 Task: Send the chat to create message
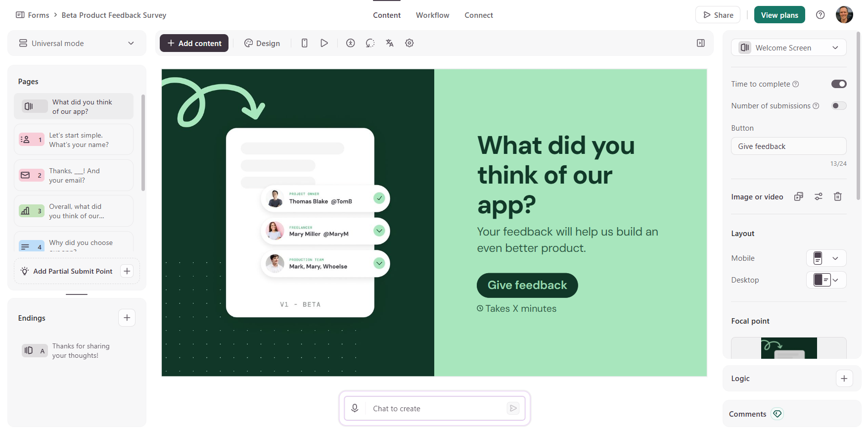(513, 408)
